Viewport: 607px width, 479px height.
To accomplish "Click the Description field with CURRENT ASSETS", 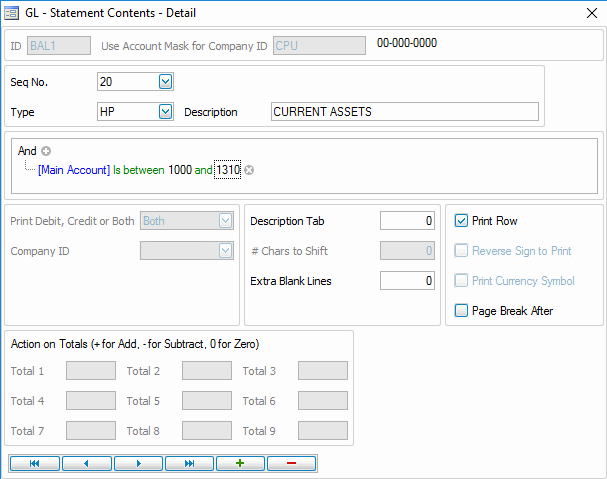I will [x=404, y=112].
